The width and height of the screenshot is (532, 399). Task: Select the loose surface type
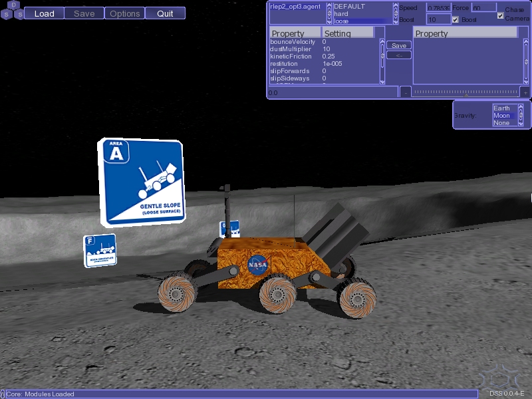pyautogui.click(x=362, y=21)
